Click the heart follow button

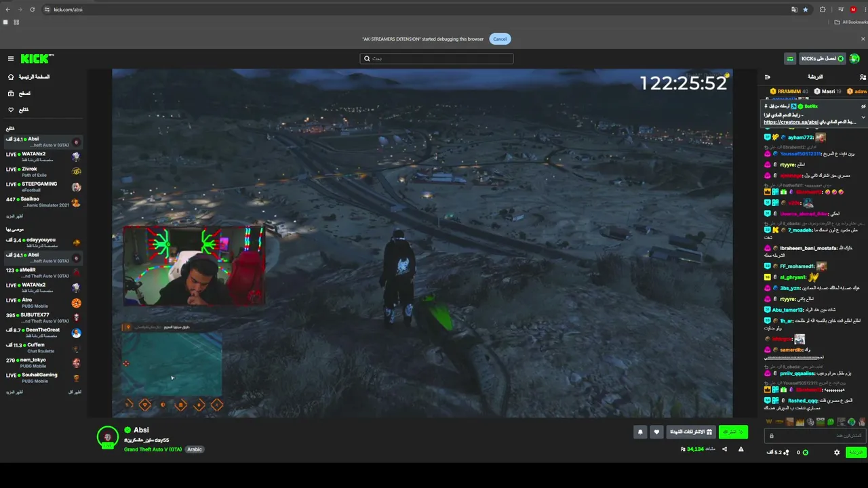click(x=656, y=432)
